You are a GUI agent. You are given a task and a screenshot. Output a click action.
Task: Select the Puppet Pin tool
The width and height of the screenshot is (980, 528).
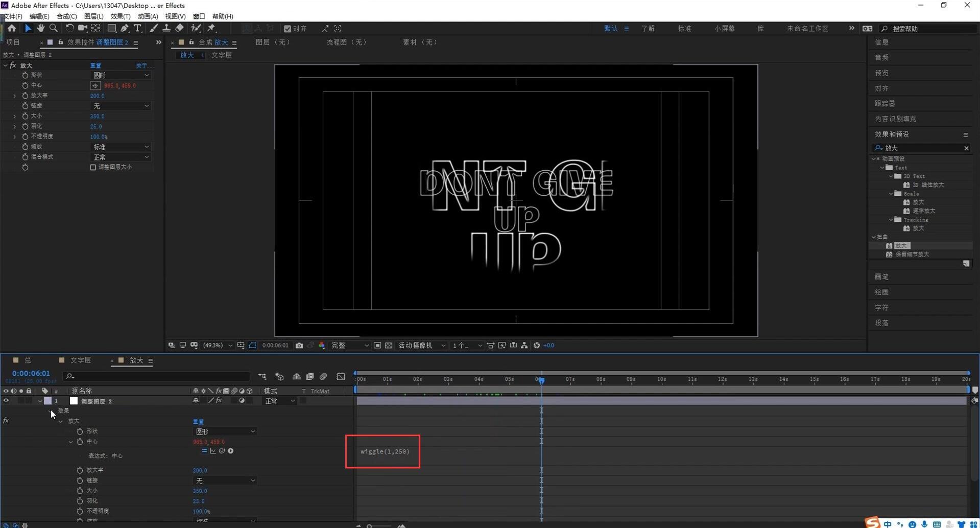[211, 29]
